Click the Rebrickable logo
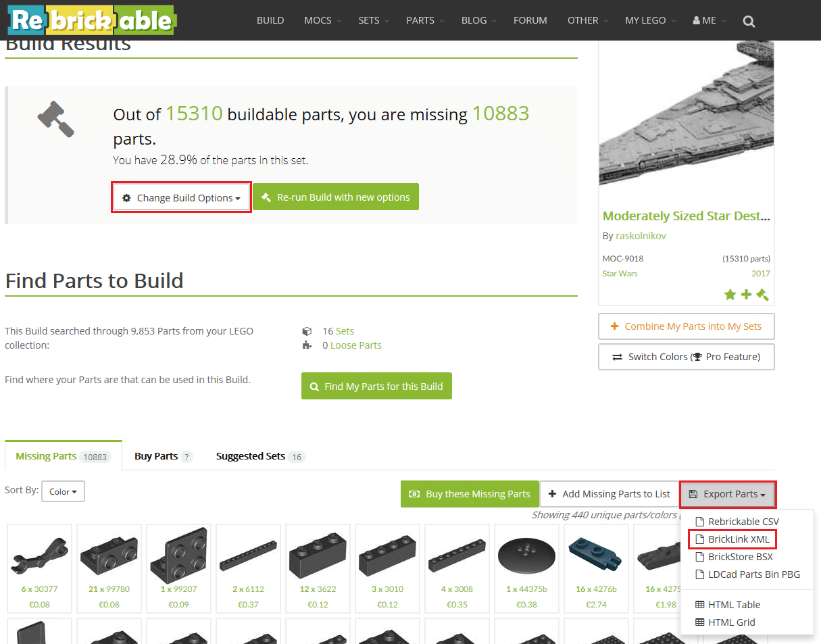 pos(92,20)
